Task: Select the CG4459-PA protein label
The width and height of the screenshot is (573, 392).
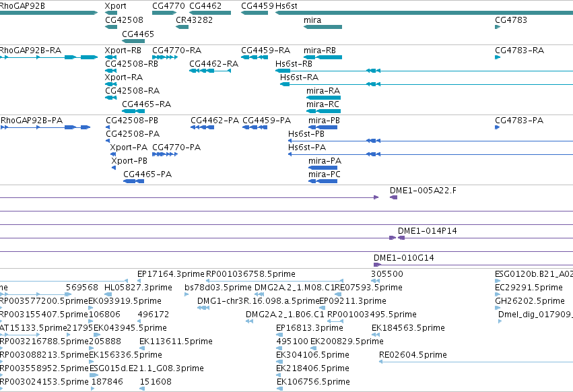Action: coord(267,121)
